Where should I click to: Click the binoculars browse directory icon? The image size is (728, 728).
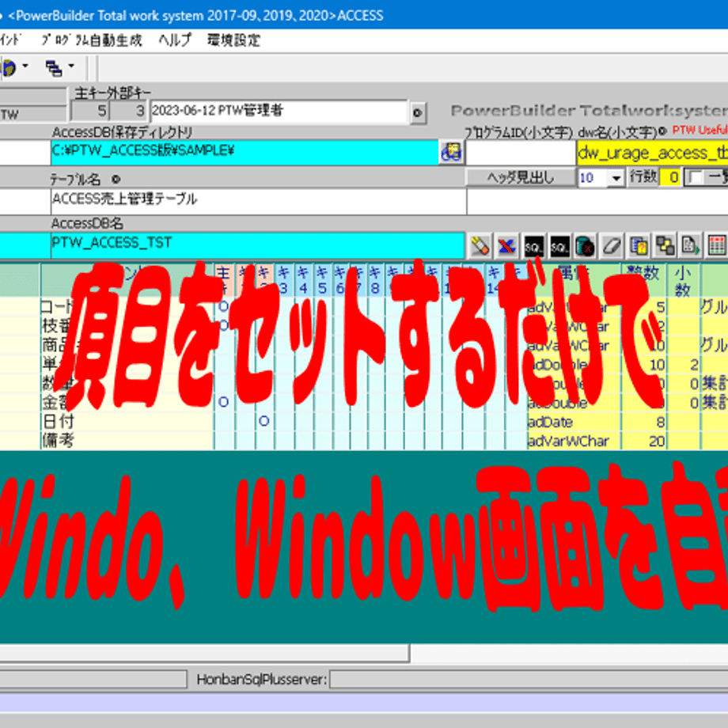tap(451, 152)
